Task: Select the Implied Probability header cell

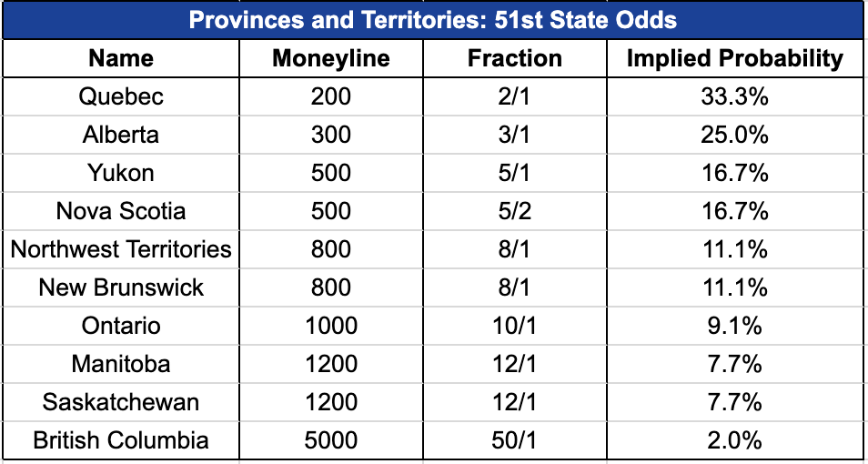Action: click(x=735, y=58)
